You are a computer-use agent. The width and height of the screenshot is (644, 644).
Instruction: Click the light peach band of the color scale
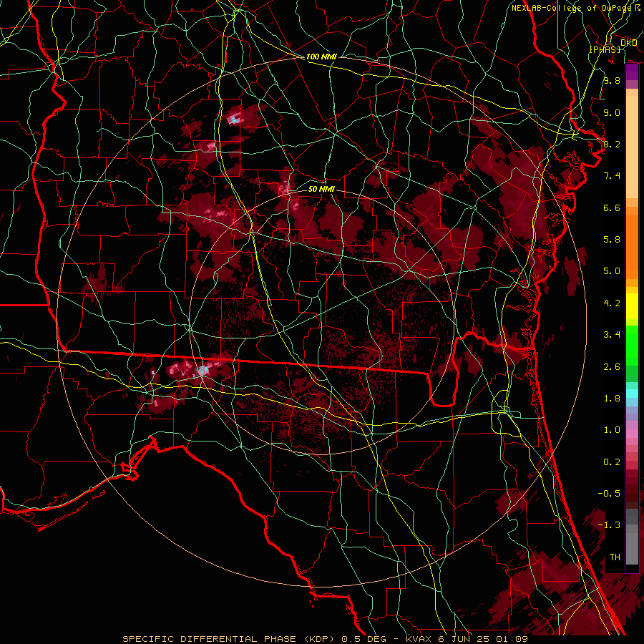pyautogui.click(x=632, y=147)
